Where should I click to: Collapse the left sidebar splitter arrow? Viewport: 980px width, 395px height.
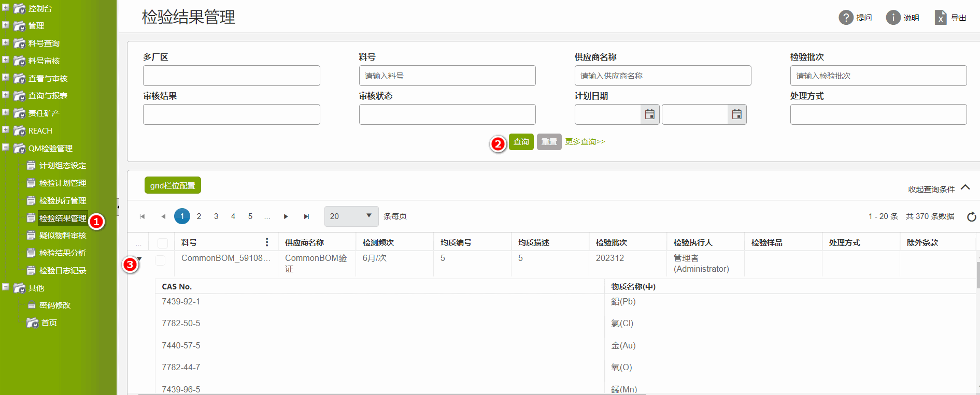pyautogui.click(x=118, y=207)
